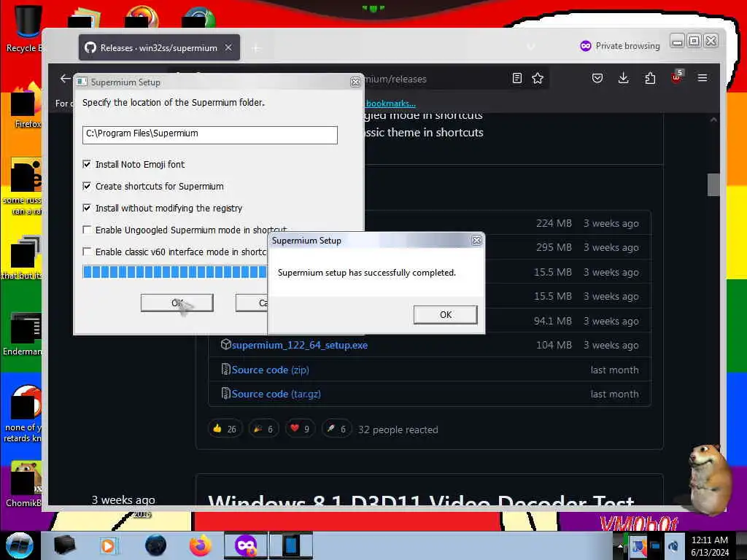Toggle reader view icon in address bar
The width and height of the screenshot is (747, 560).
[x=517, y=78]
